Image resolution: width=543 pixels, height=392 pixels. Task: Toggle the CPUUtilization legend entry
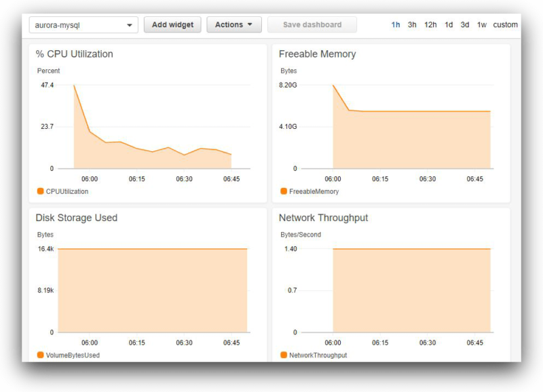coord(68,192)
